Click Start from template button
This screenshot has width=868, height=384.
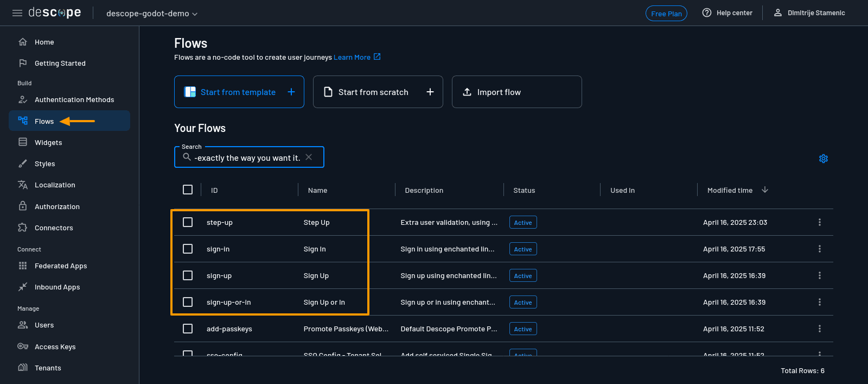tap(239, 92)
